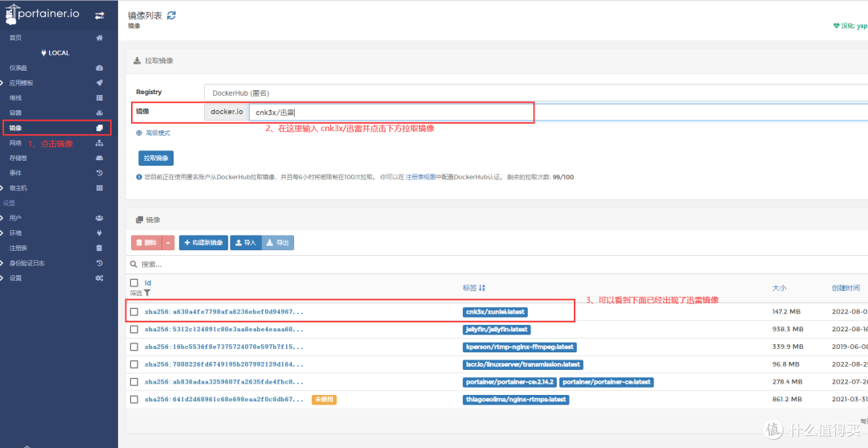Click the portainer/portainer-ce:2.14.2 tag
The width and height of the screenshot is (868, 448).
point(510,382)
